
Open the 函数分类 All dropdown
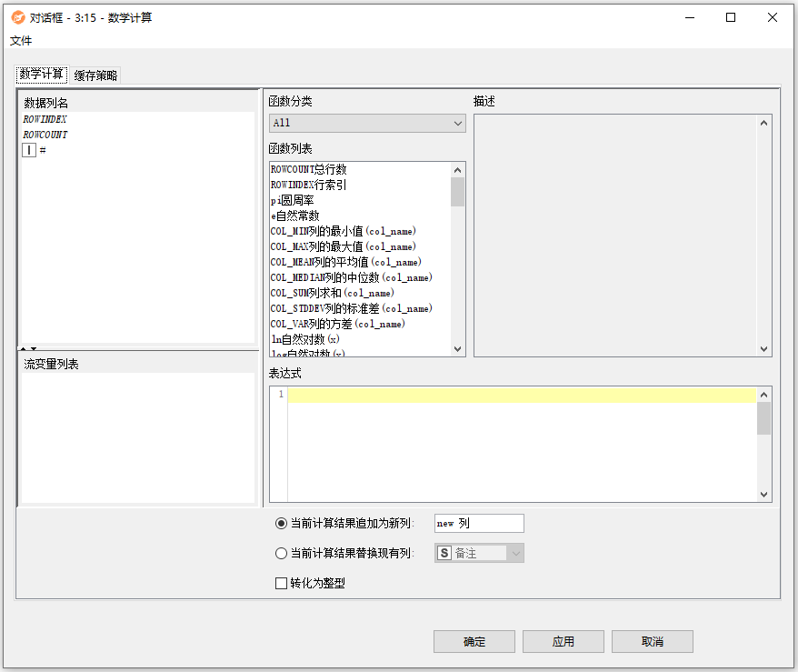tap(367, 123)
